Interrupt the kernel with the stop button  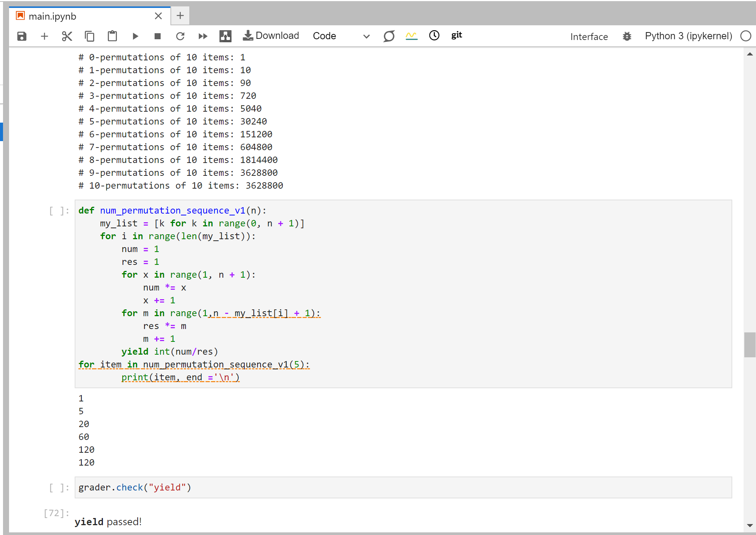pyautogui.click(x=158, y=36)
